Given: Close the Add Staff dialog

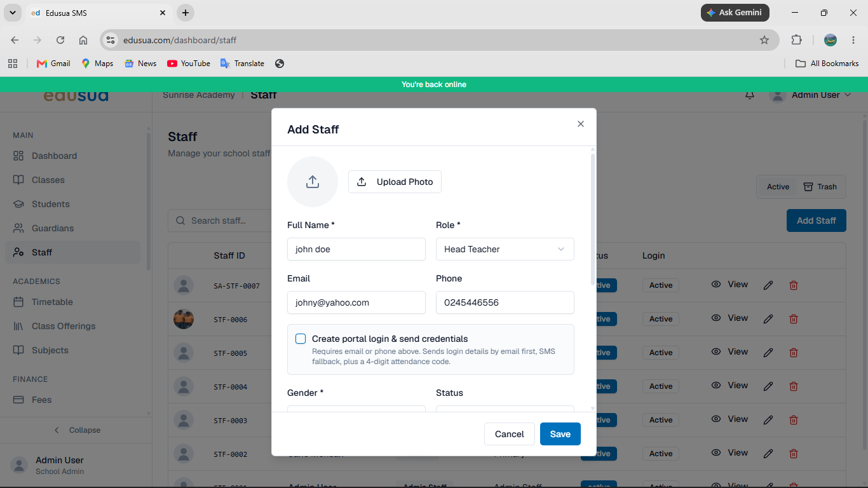Looking at the screenshot, I should click(580, 124).
